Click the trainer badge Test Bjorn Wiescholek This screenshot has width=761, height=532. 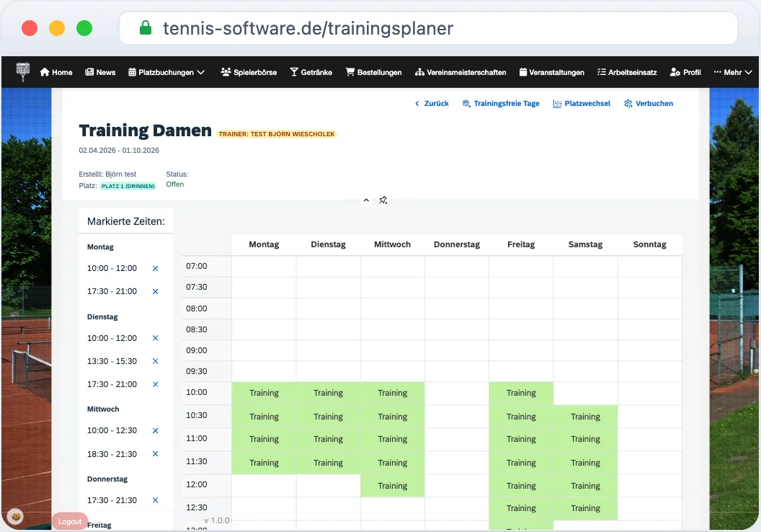pos(277,134)
